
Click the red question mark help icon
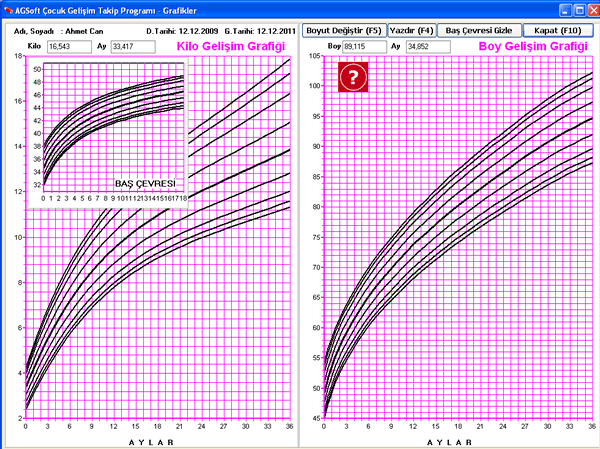pos(353,77)
